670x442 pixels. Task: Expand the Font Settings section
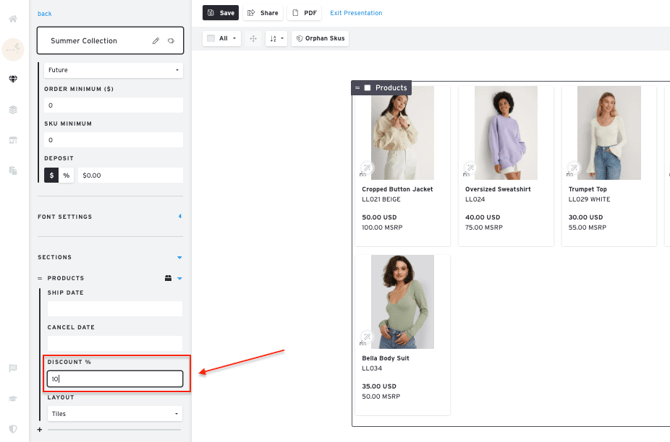179,217
